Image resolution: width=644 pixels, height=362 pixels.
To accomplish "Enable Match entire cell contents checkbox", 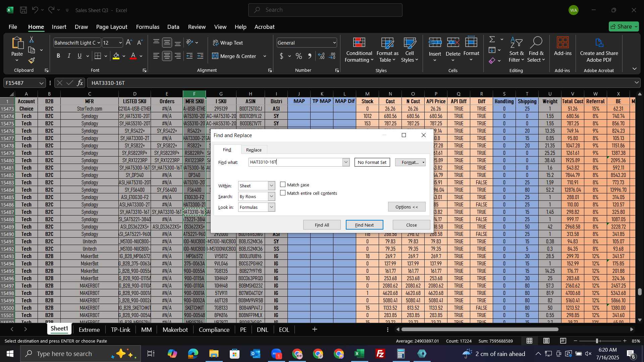I will click(x=283, y=193).
